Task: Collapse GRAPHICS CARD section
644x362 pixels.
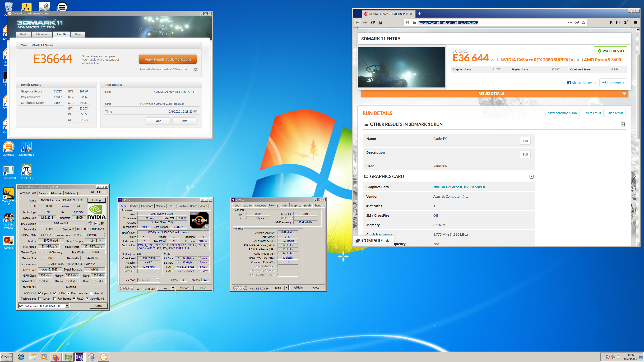Action: (531, 177)
